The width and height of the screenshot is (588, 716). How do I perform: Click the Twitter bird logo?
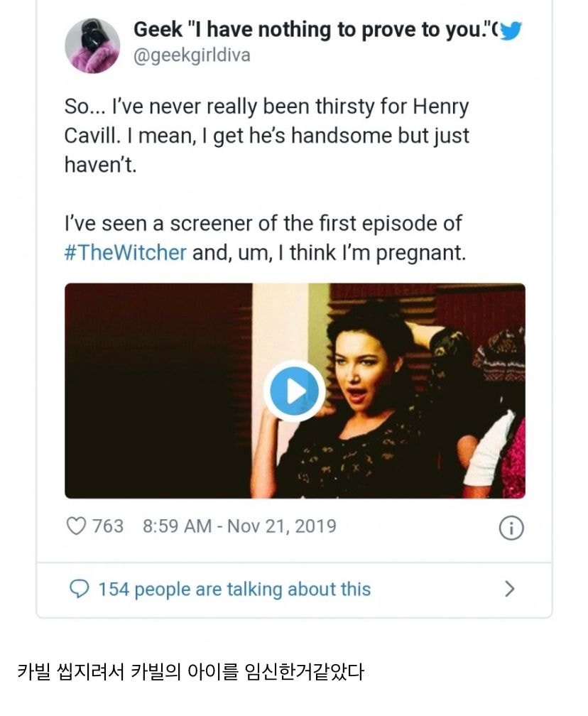[x=511, y=31]
